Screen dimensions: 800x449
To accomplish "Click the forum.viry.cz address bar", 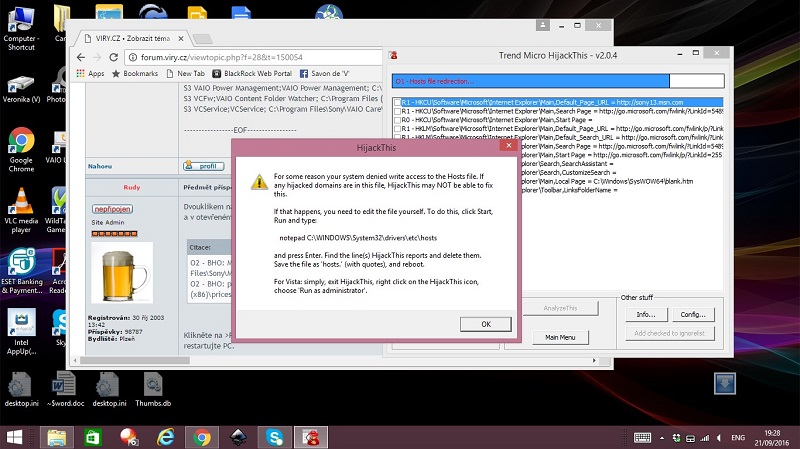I will 255,57.
